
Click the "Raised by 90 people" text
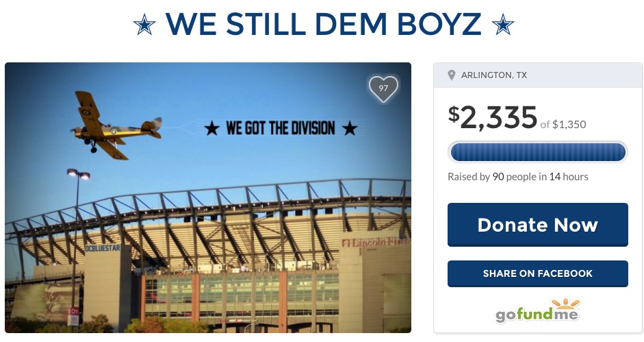pos(491,177)
